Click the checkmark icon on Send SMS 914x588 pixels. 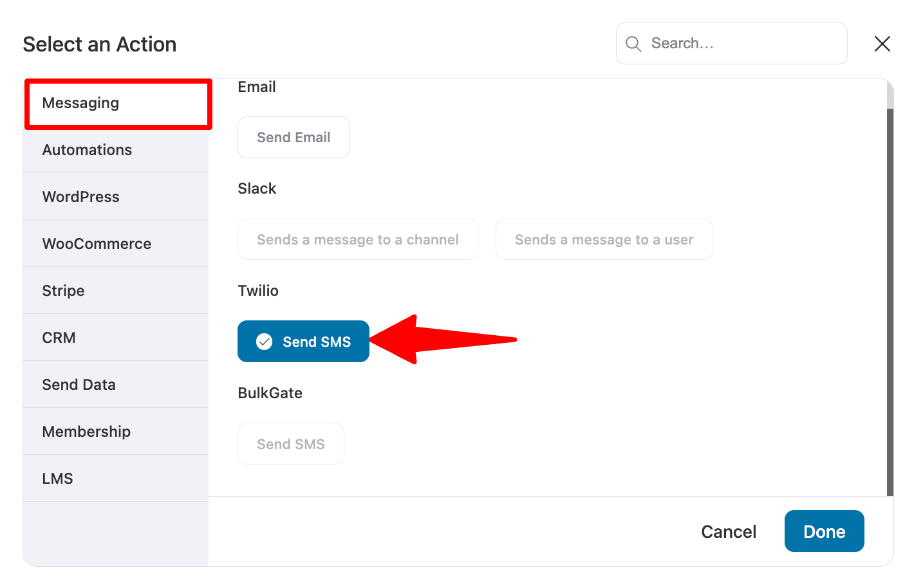click(x=265, y=342)
